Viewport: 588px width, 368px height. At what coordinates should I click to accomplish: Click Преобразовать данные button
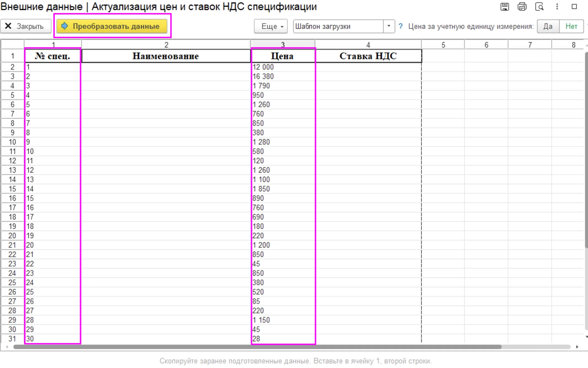[112, 26]
